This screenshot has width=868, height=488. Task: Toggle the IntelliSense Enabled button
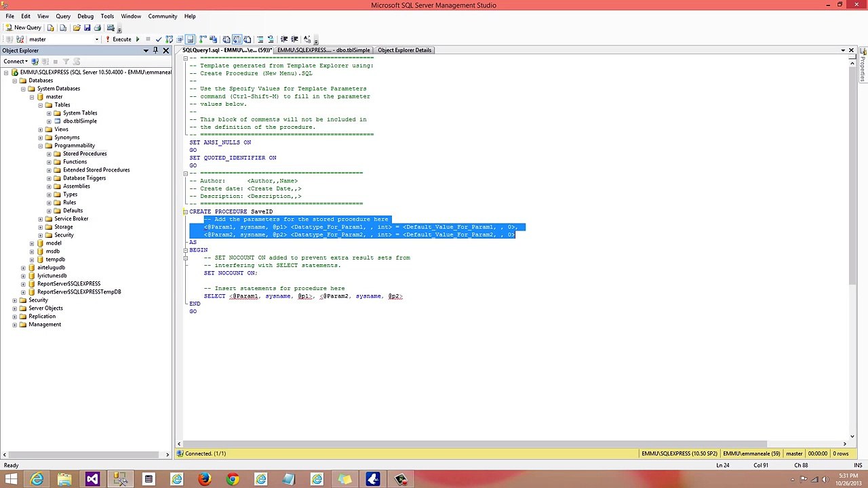tap(191, 39)
